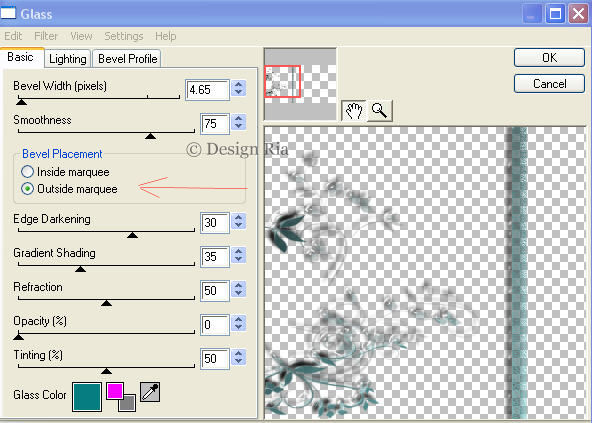Click the Glass window title icon
The width and height of the screenshot is (592, 423).
tap(8, 13)
